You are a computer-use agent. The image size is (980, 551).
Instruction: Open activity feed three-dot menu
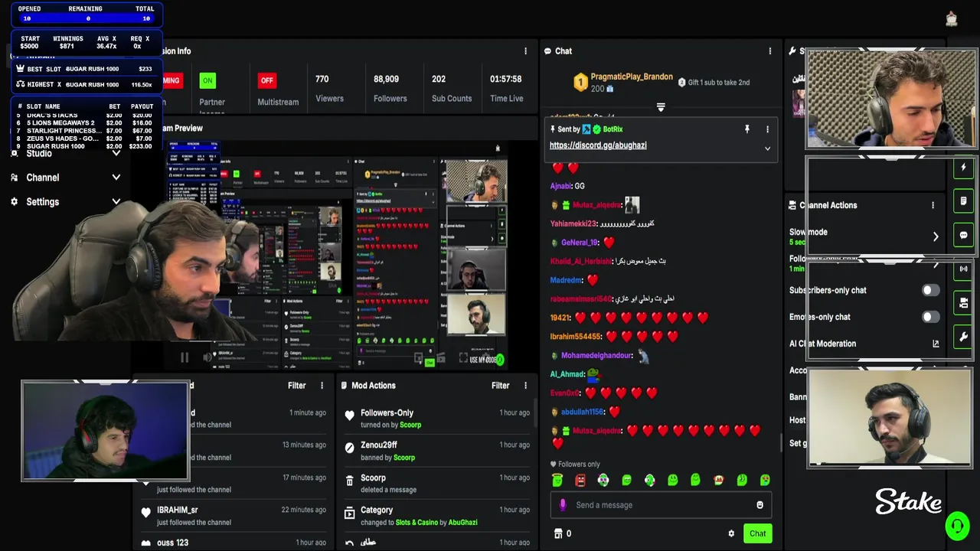(322, 386)
